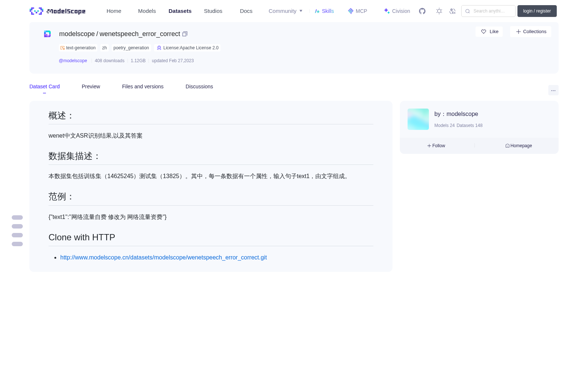Open the Civision link

(x=397, y=11)
